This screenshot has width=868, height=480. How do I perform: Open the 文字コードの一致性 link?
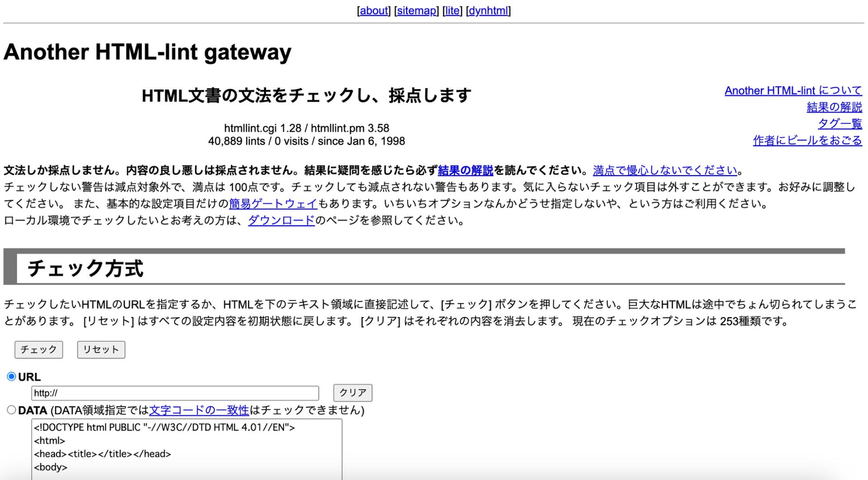tap(198, 411)
